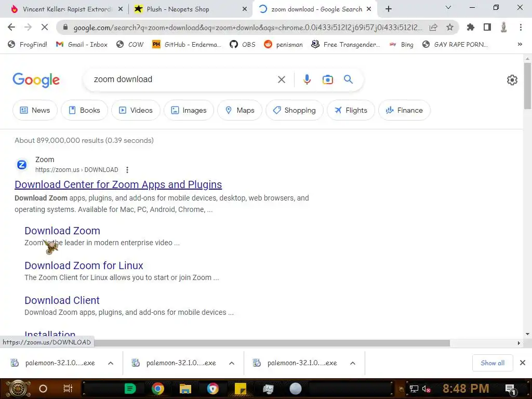Screen dimensions: 532x399
Task: Click the Start button orb
Action: coord(18,389)
